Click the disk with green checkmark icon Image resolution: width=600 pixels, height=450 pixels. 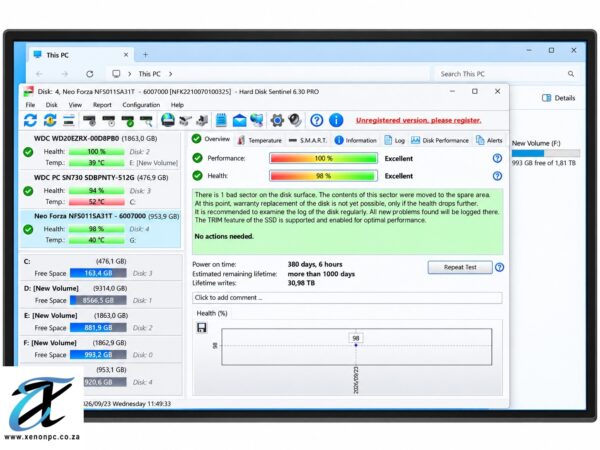(x=127, y=121)
